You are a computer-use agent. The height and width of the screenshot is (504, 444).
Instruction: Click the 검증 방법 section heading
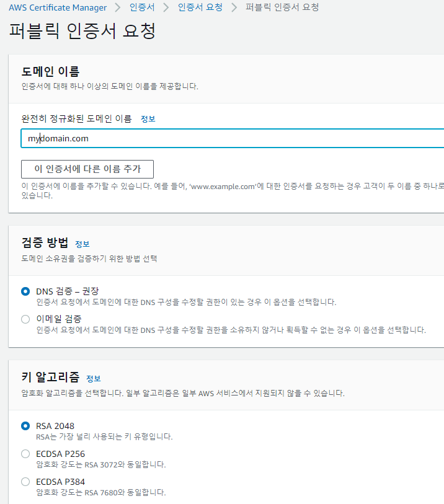[45, 242]
